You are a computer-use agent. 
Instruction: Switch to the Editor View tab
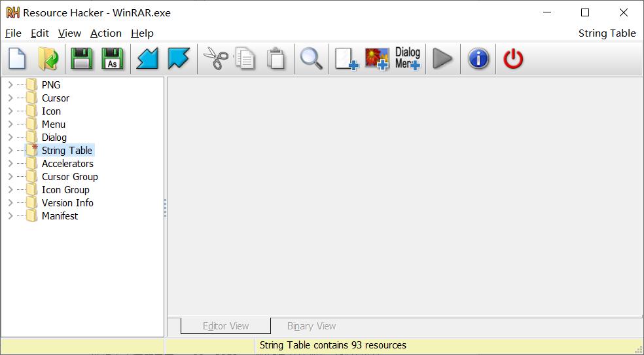click(x=226, y=326)
